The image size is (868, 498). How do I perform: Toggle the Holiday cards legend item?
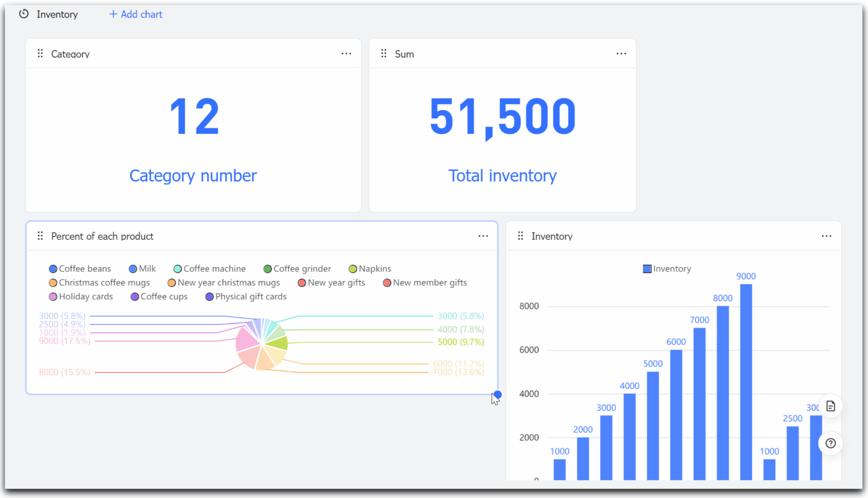click(81, 296)
